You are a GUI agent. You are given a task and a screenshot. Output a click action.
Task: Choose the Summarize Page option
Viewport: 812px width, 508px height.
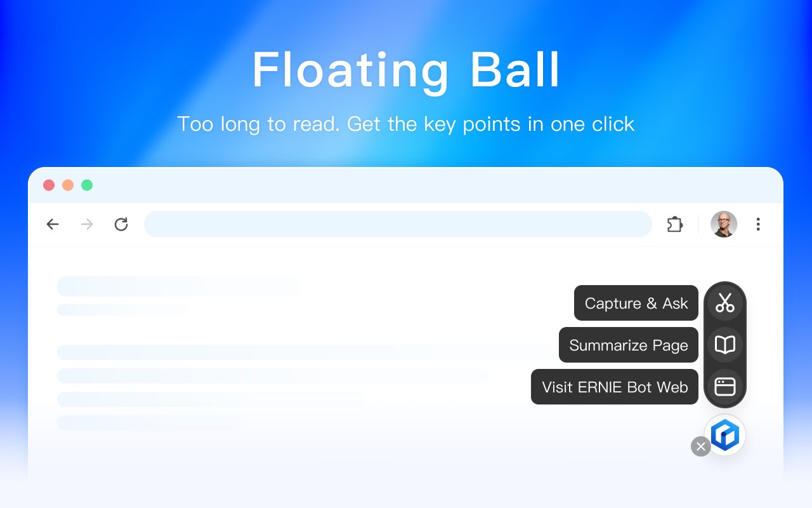[628, 345]
